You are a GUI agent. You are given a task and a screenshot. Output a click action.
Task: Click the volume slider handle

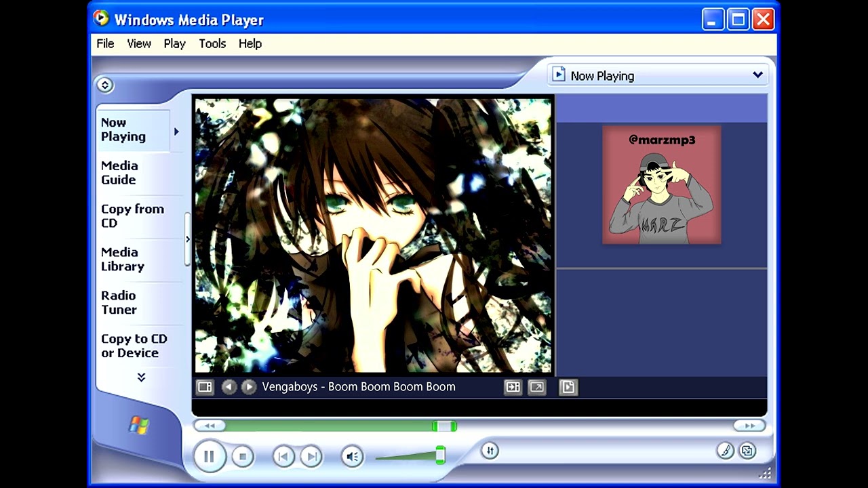pos(440,455)
